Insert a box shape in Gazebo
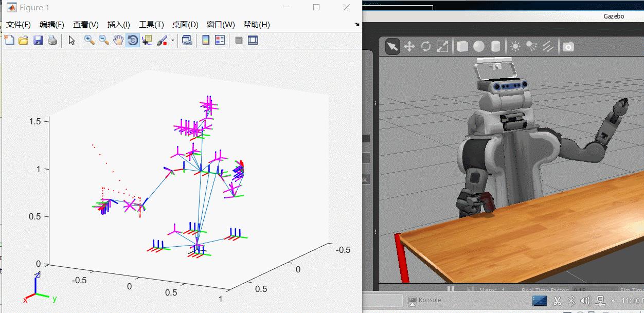This screenshot has height=313, width=644. click(462, 46)
